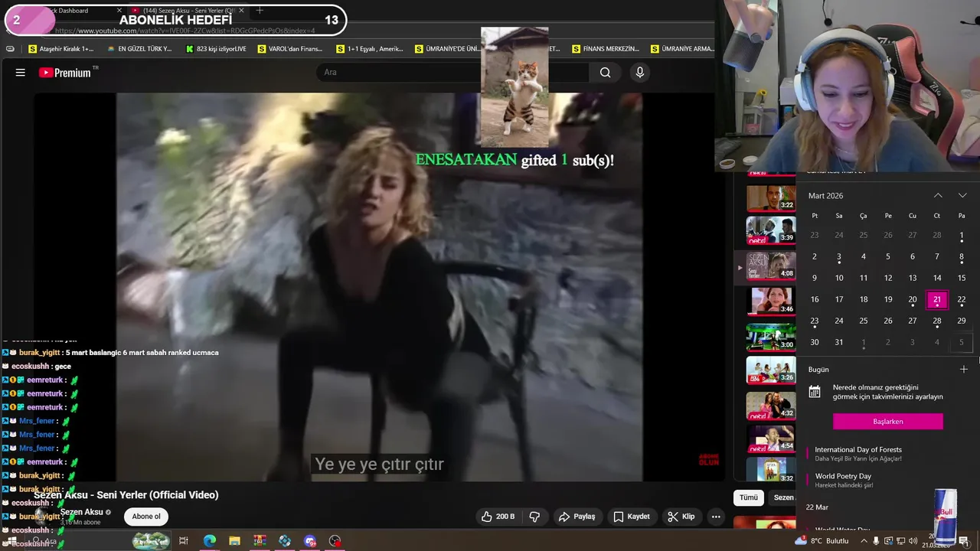This screenshot has height=551, width=980.
Task: Open File Explorer from taskbar
Action: [234, 541]
